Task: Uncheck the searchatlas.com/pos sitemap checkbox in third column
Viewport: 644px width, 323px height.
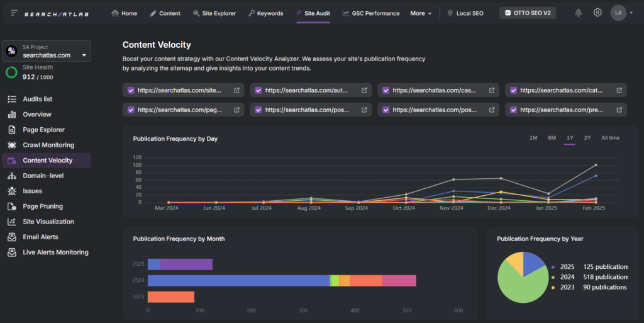Action: click(x=386, y=110)
